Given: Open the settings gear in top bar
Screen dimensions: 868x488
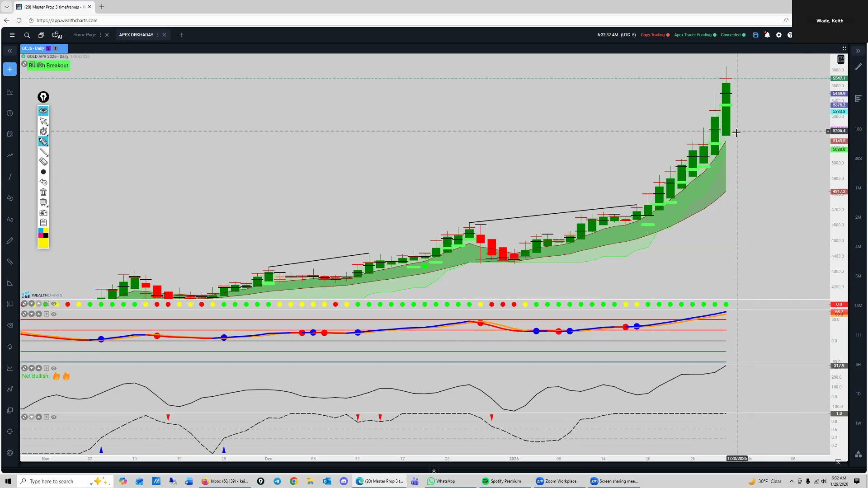Looking at the screenshot, I should click(778, 35).
